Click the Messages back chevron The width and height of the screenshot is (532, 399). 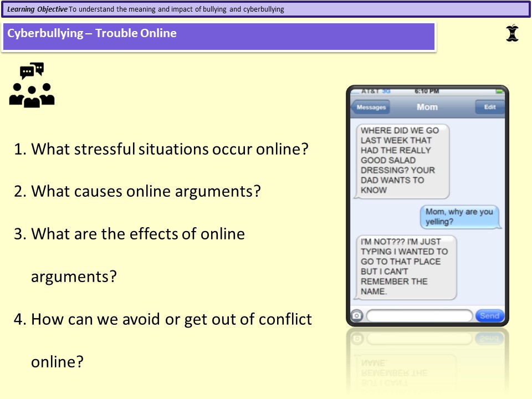[352, 107]
